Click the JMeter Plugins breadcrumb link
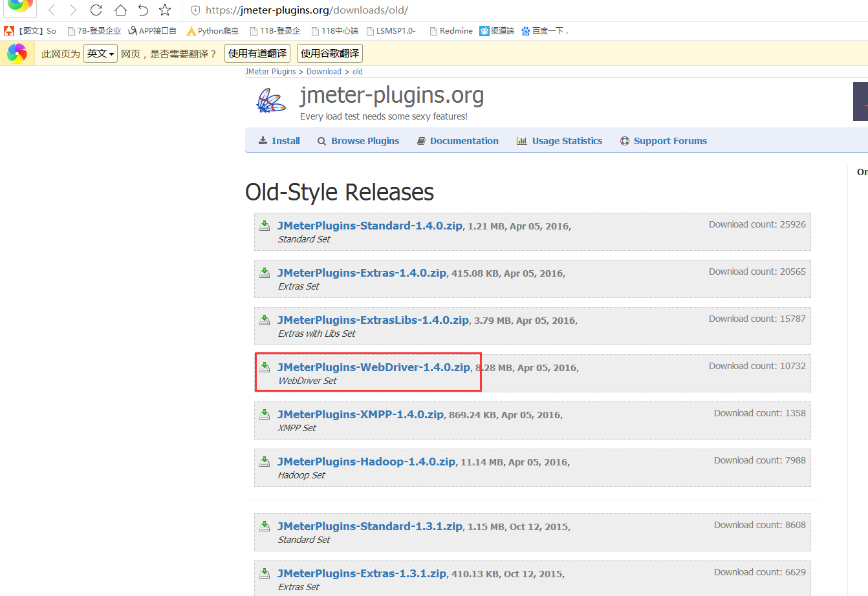This screenshot has width=868, height=596. (270, 72)
